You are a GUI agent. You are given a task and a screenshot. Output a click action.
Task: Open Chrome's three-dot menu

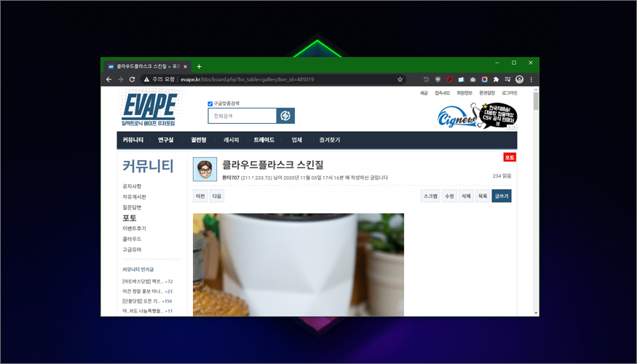531,79
